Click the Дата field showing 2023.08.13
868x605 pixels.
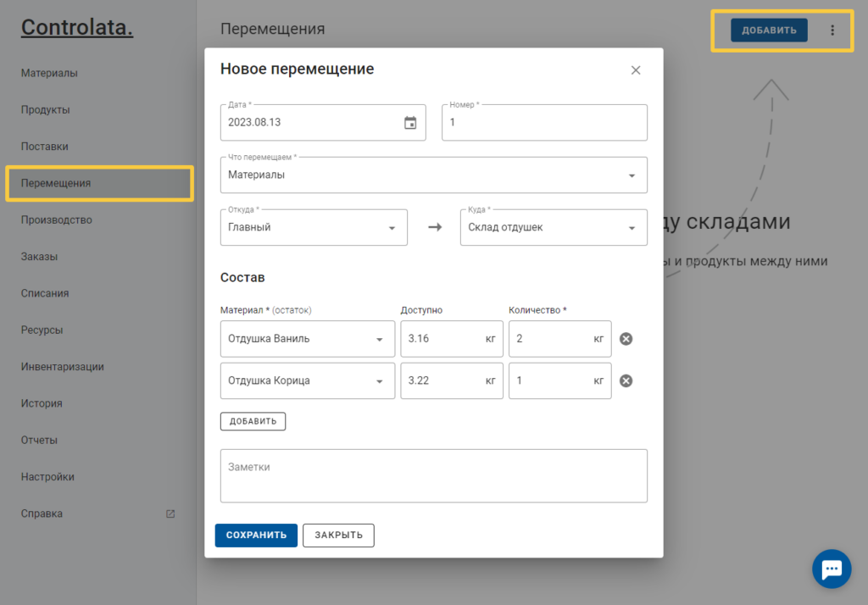pos(323,122)
